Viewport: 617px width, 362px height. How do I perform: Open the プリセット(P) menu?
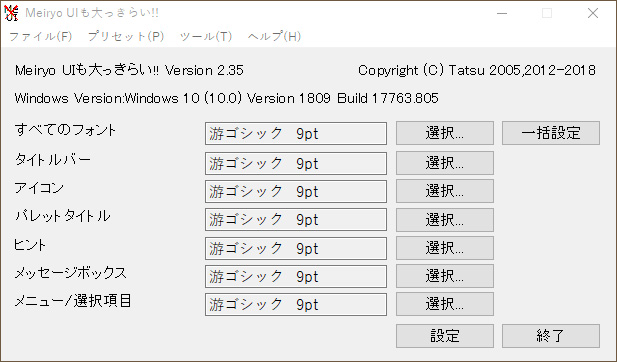point(126,37)
